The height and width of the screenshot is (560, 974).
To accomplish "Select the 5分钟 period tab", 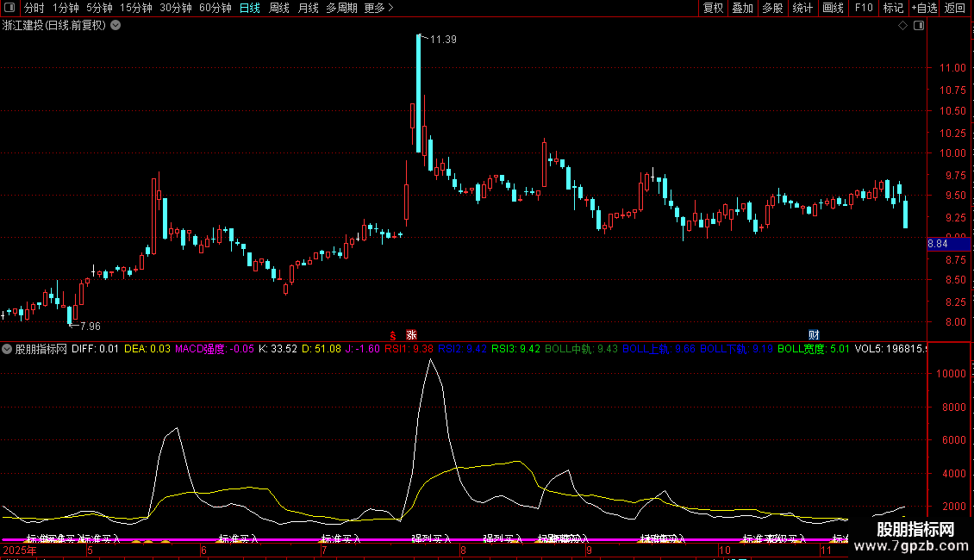I will [99, 8].
